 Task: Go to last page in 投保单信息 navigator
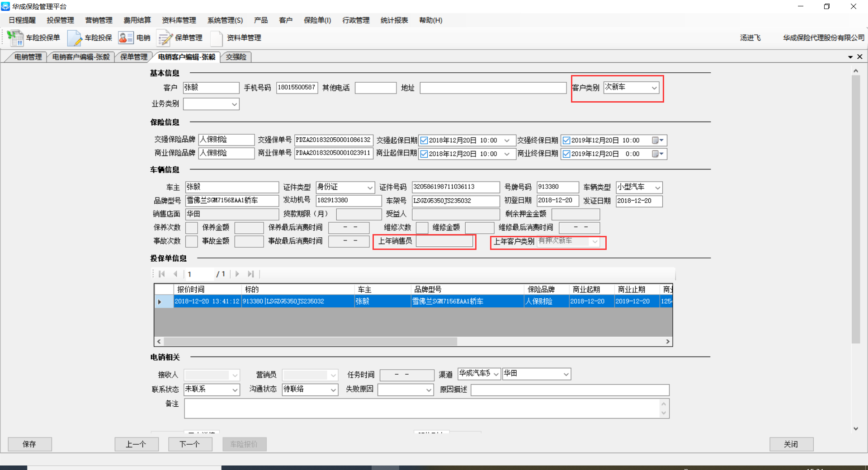pyautogui.click(x=251, y=274)
